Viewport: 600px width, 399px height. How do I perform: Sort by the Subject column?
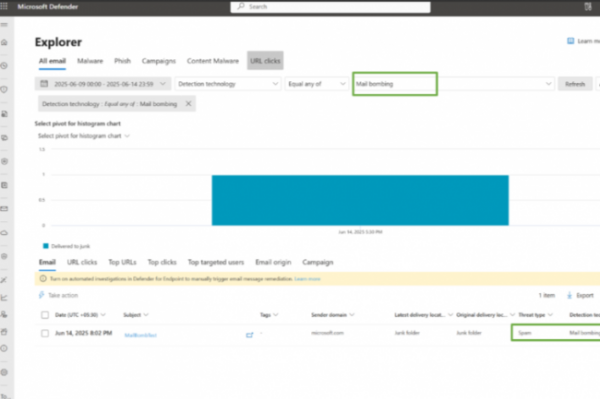click(x=135, y=315)
